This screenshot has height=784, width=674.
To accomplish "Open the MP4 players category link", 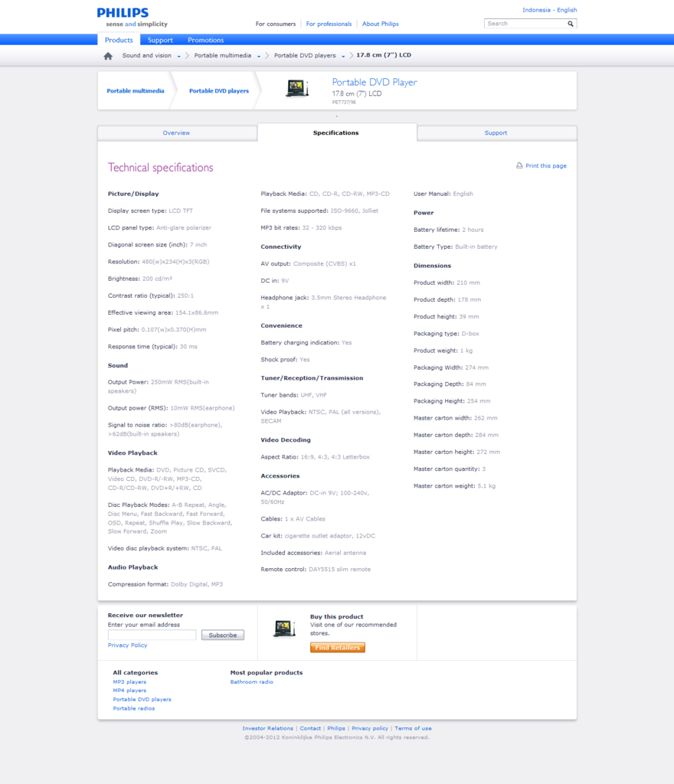I will pyautogui.click(x=129, y=691).
